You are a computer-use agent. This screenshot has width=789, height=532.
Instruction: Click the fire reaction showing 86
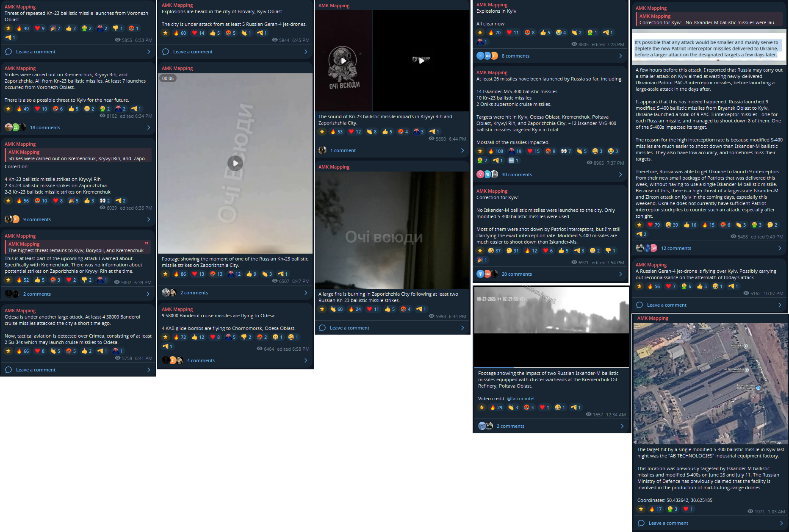tap(180, 274)
